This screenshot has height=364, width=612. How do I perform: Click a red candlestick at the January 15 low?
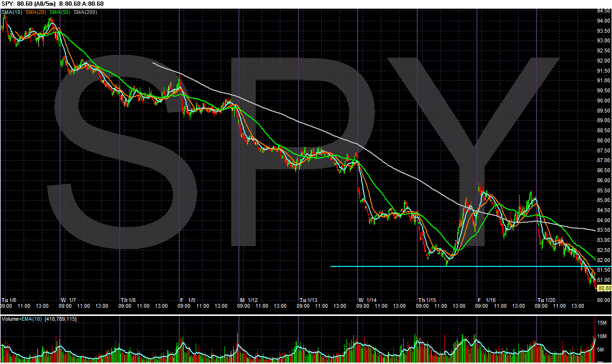tap(445, 260)
